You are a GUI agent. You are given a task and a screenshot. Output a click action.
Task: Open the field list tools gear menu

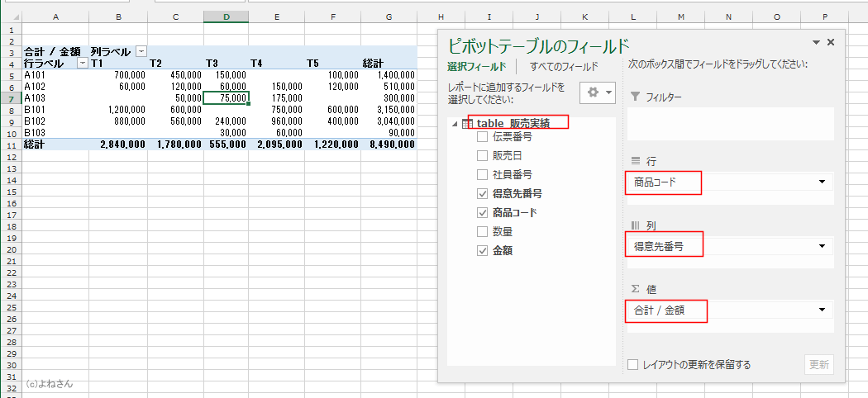pos(597,92)
